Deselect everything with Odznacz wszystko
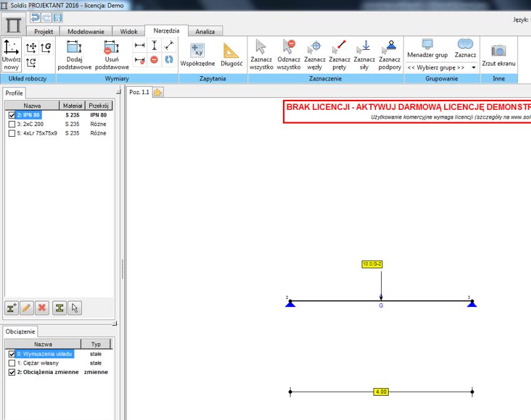 pos(289,55)
